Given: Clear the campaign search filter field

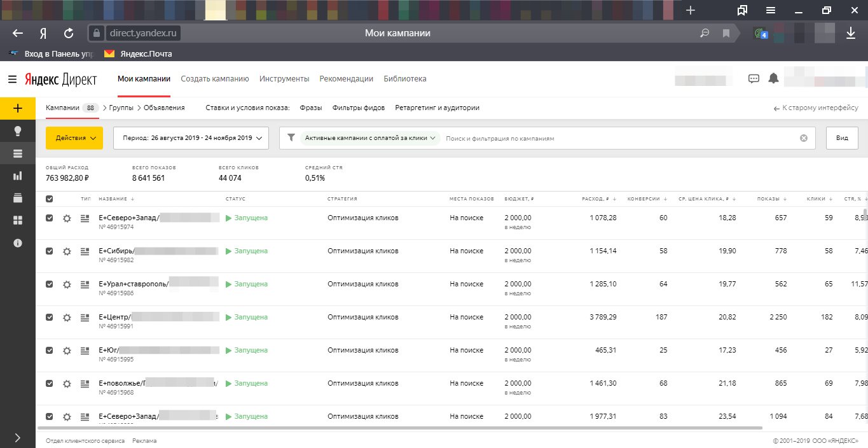Looking at the screenshot, I should (803, 138).
